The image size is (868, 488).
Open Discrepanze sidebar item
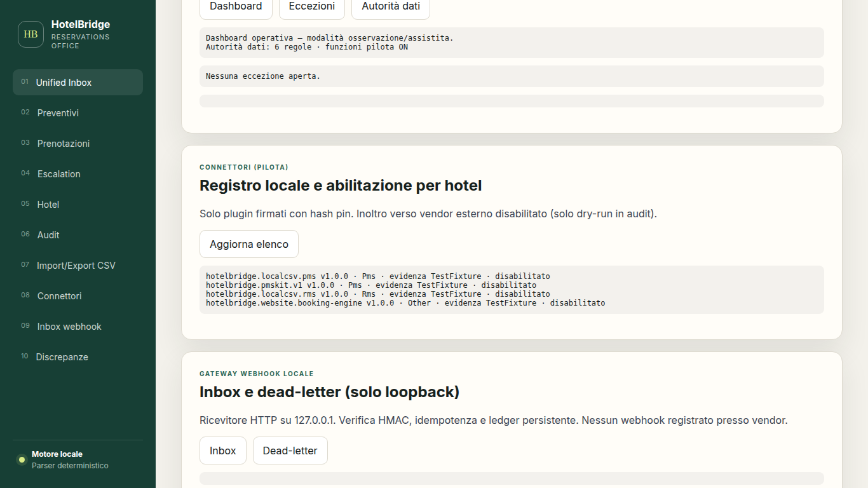(78, 357)
